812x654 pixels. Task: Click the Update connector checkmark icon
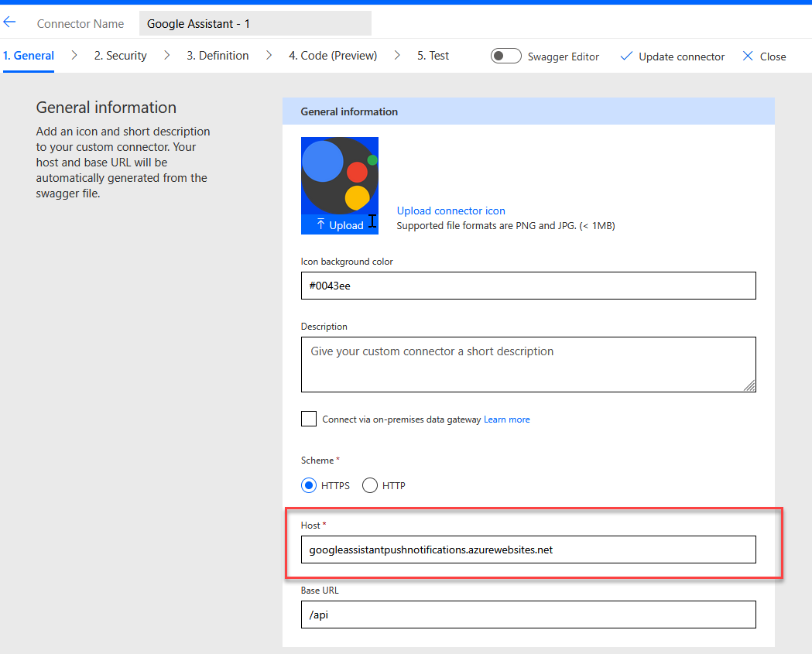[x=626, y=56]
